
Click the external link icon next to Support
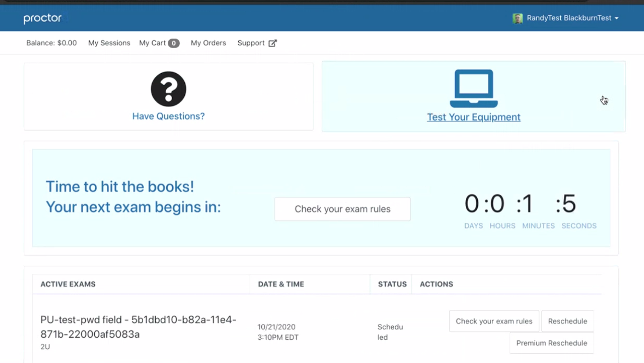[x=272, y=43]
